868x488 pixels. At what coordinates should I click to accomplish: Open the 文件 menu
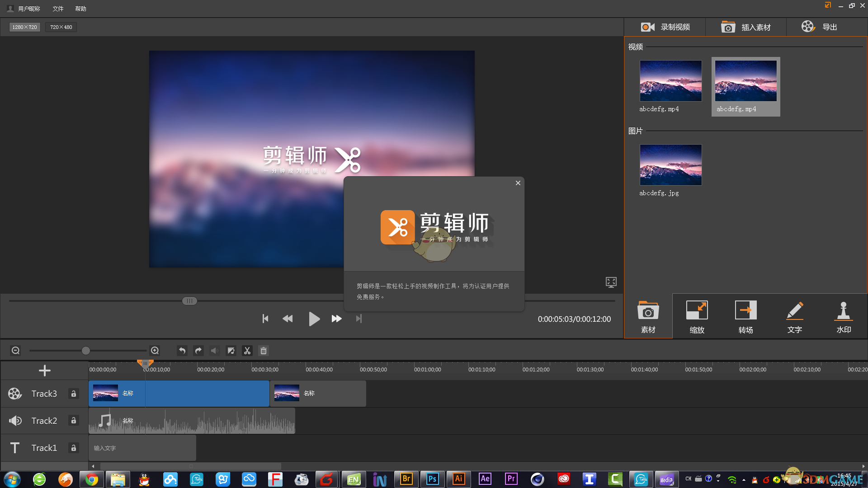pyautogui.click(x=57, y=8)
